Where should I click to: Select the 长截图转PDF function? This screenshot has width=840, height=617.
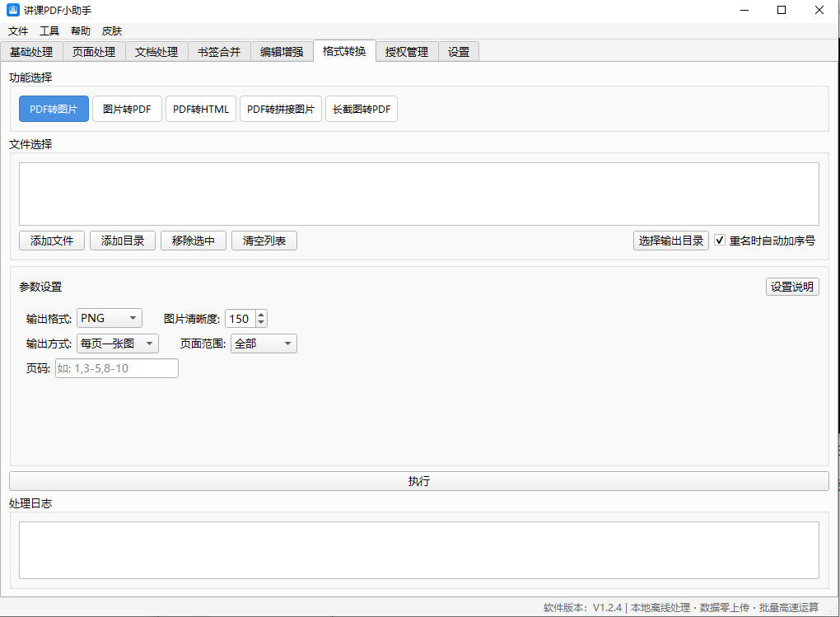point(362,109)
